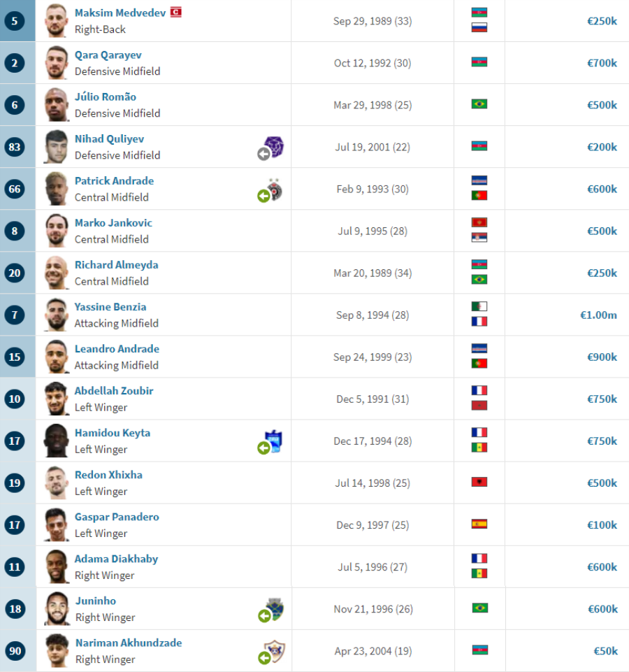The height and width of the screenshot is (672, 629).
Task: Click Qara Qarayev's player photo
Action: pyautogui.click(x=56, y=63)
